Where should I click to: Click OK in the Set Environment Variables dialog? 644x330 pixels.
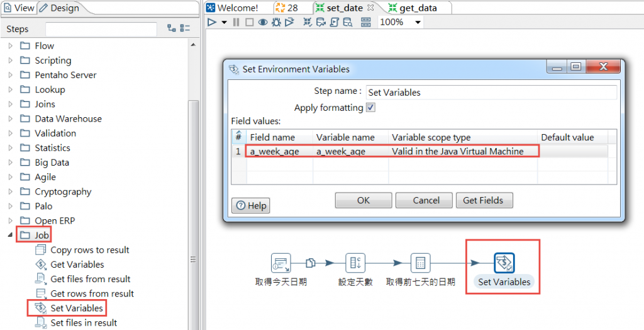pos(364,200)
